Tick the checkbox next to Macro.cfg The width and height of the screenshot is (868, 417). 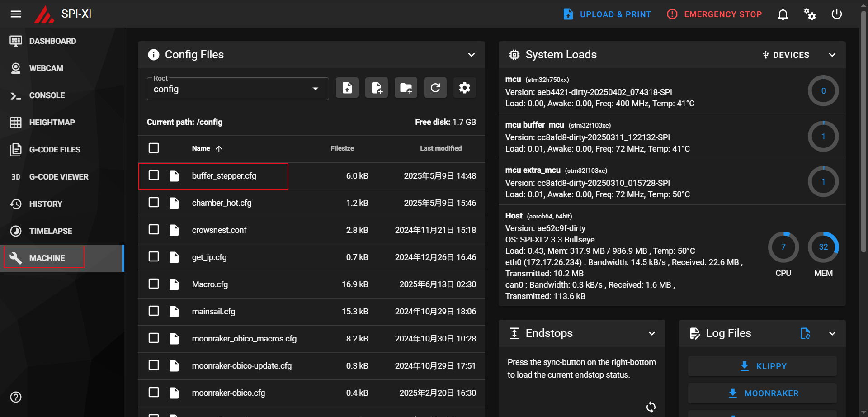click(154, 284)
